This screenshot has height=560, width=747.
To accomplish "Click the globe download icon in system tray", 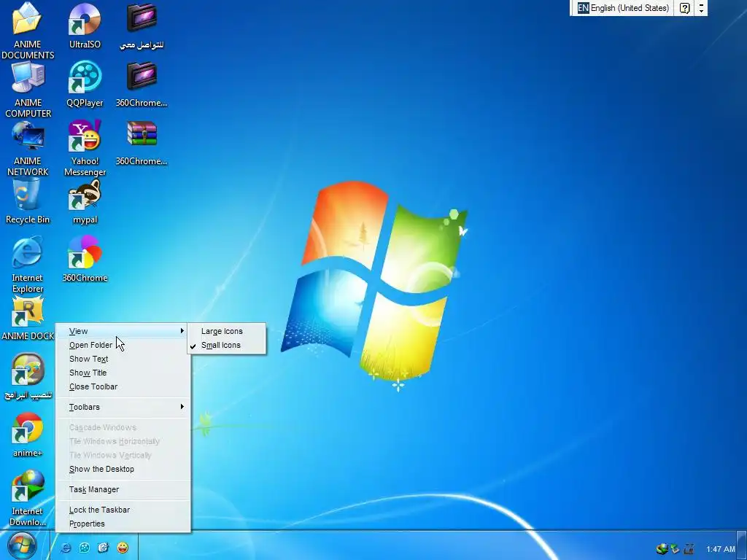I will (x=662, y=549).
